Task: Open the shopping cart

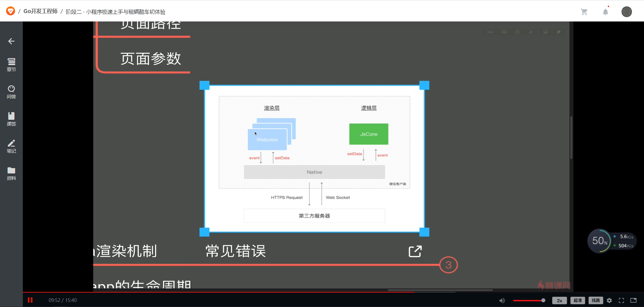Action: click(584, 12)
